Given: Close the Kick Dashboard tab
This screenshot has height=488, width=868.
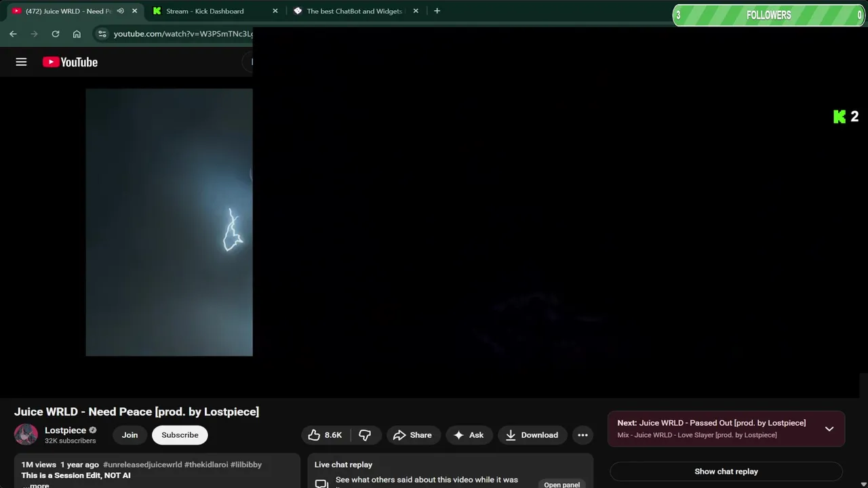Looking at the screenshot, I should pyautogui.click(x=275, y=11).
